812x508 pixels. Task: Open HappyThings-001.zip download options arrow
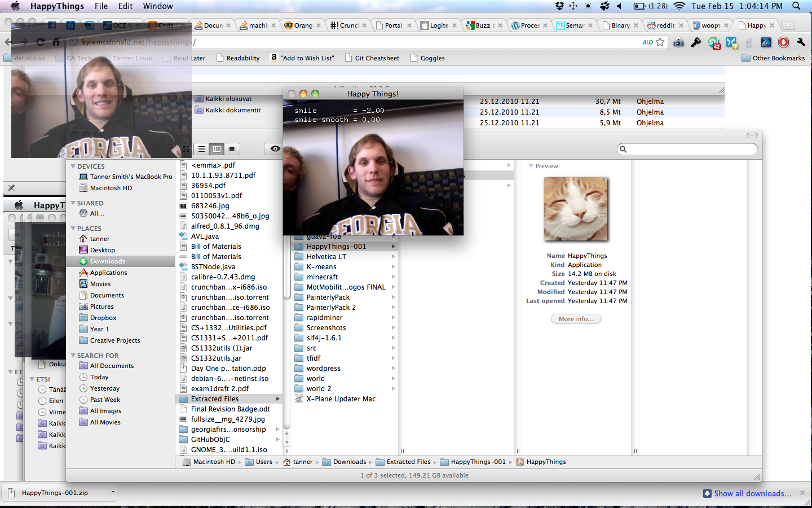click(113, 492)
